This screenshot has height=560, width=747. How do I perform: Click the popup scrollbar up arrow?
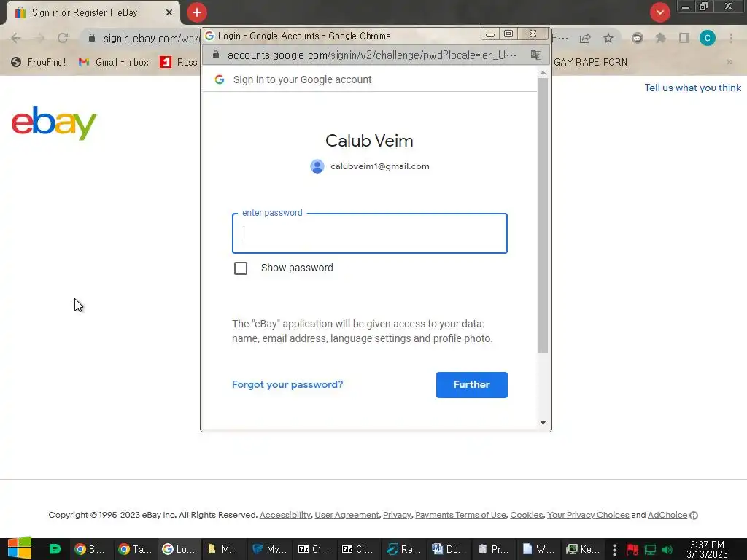543,72
